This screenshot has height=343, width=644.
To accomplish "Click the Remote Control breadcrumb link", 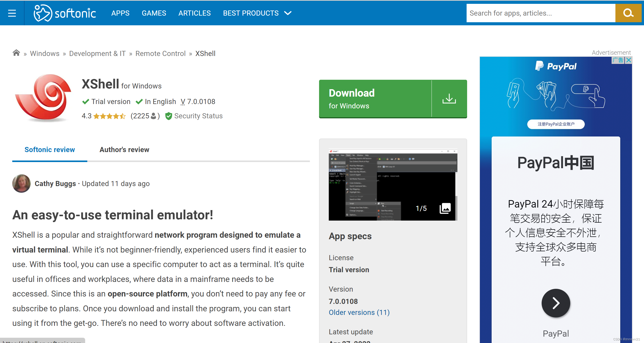I will point(160,53).
